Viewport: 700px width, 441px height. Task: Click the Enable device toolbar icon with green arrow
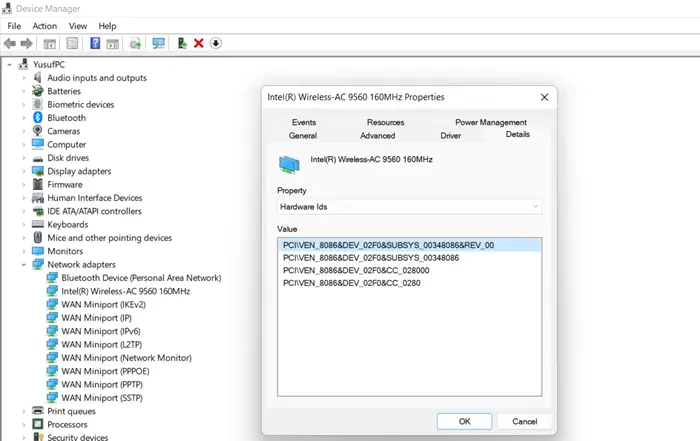pyautogui.click(x=182, y=43)
